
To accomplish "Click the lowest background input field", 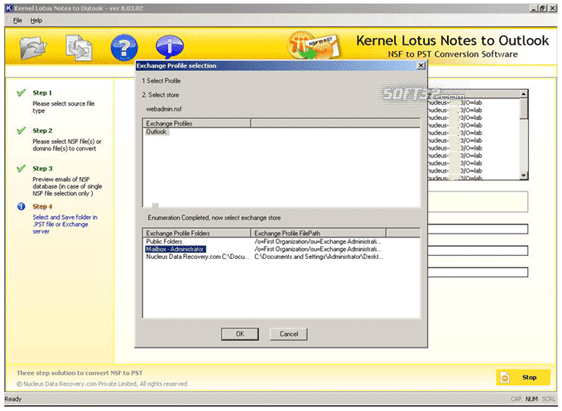I will (478, 272).
